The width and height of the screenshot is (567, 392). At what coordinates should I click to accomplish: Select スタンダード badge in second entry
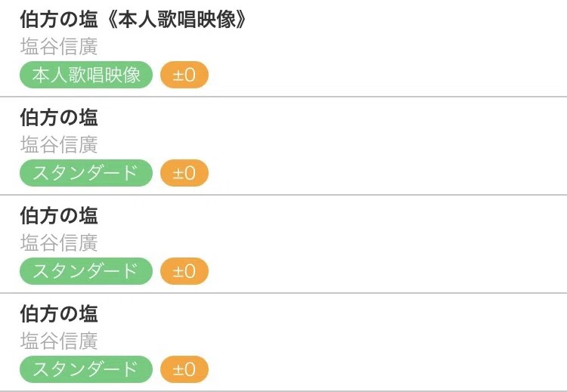coord(86,173)
